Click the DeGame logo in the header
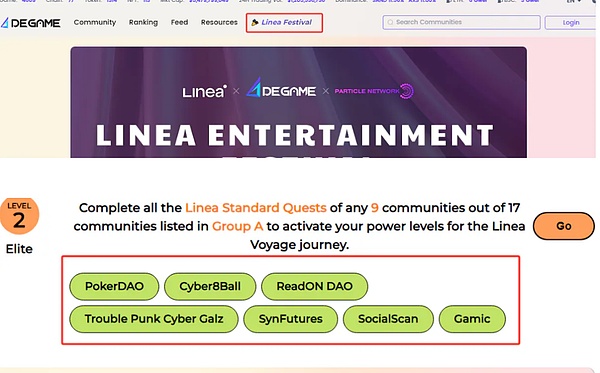 pos(30,23)
